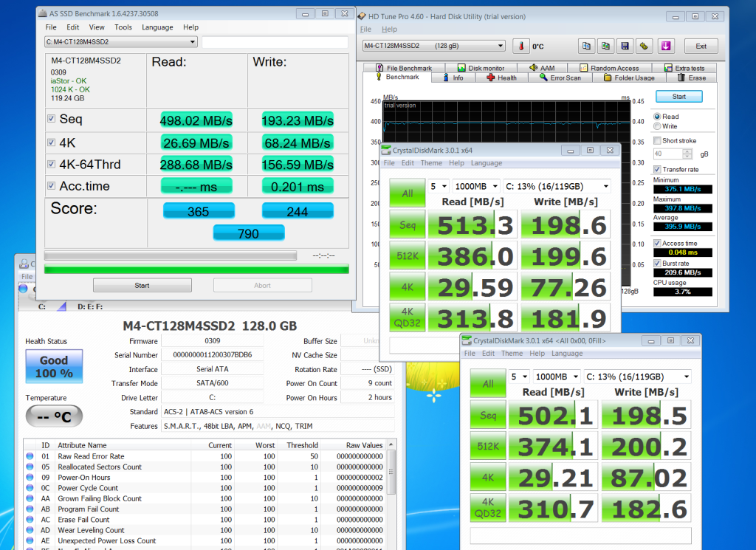Click the save (floppy disk) icon in HD Tune

click(625, 46)
